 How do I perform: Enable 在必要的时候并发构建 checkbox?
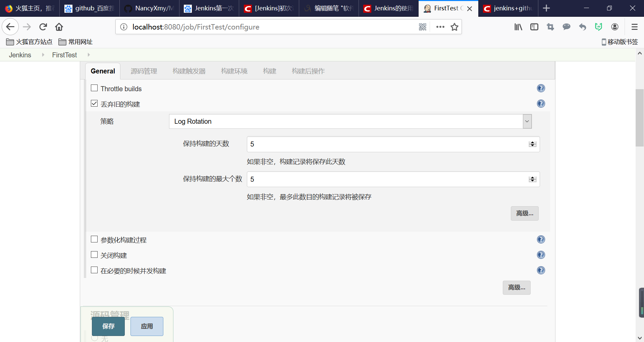pyautogui.click(x=94, y=270)
